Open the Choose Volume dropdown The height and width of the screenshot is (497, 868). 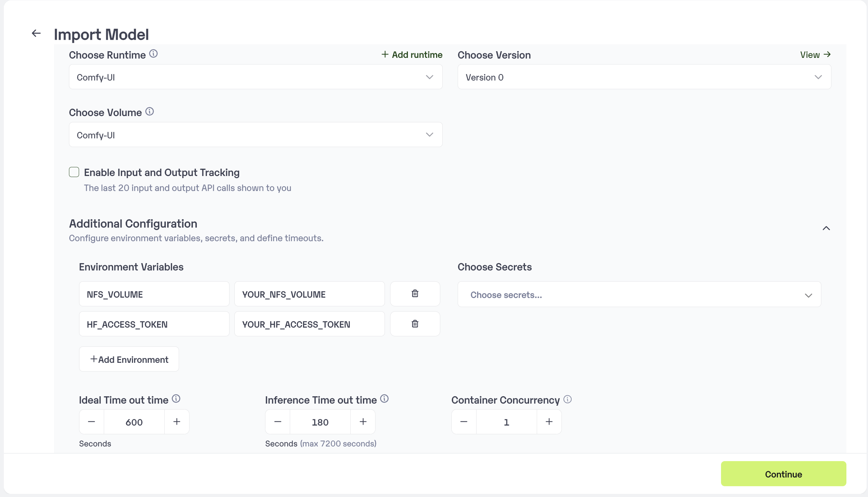(x=255, y=135)
